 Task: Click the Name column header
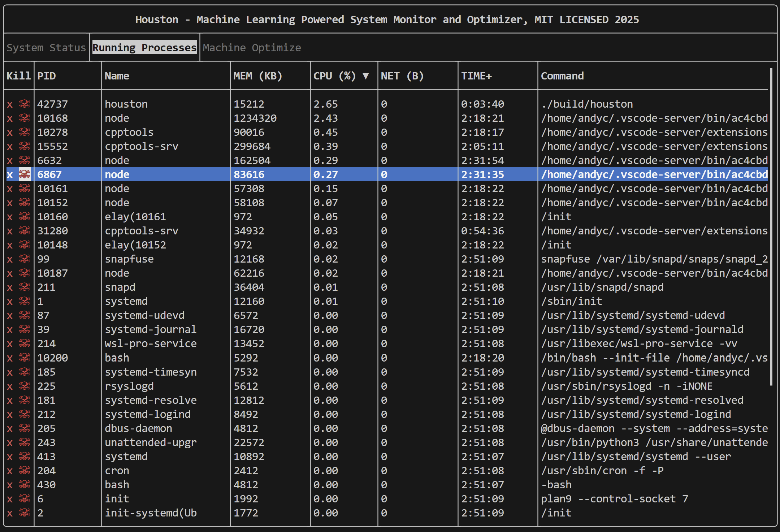coord(117,76)
